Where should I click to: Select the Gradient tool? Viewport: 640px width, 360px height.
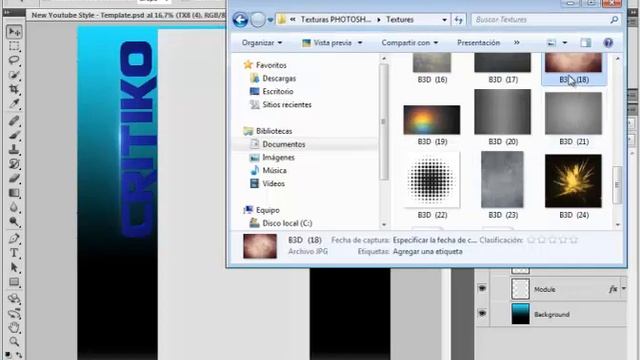pyautogui.click(x=14, y=193)
